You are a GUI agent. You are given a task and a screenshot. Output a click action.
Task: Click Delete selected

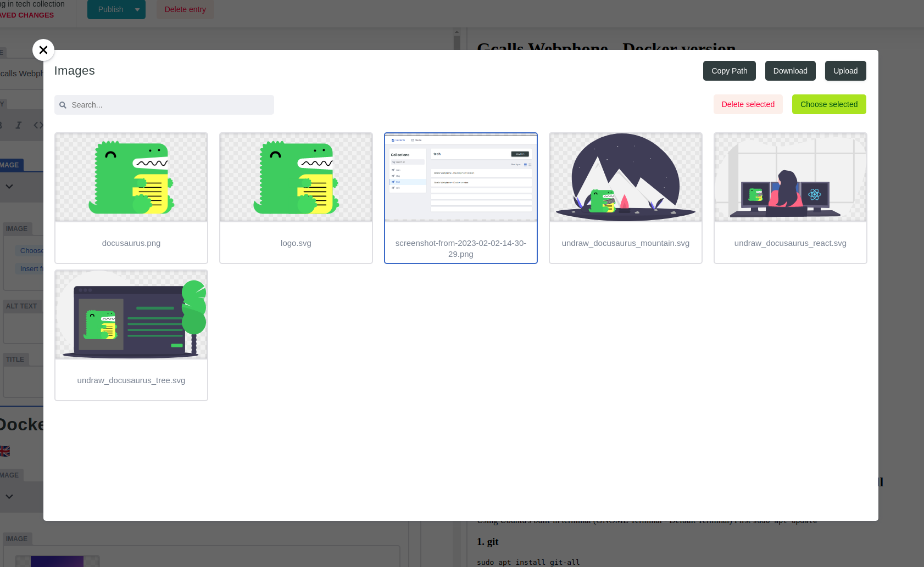click(748, 104)
